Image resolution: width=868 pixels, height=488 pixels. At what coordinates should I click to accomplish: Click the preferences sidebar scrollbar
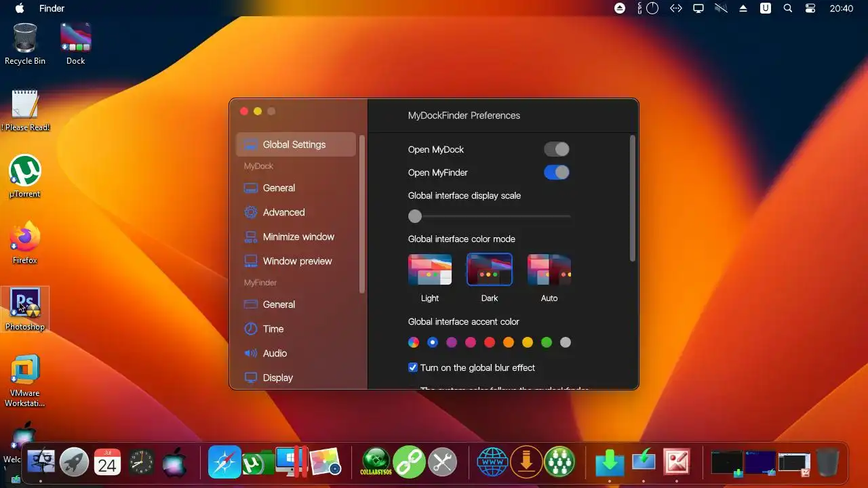362,214
